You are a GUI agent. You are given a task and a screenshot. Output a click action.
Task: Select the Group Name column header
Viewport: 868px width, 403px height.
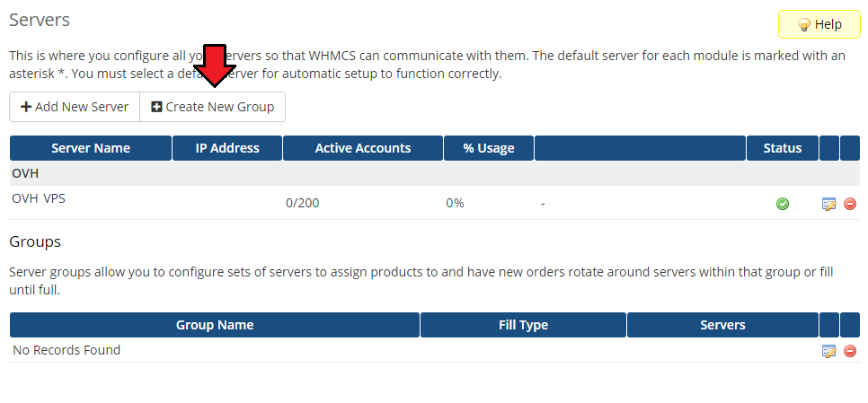click(x=215, y=325)
